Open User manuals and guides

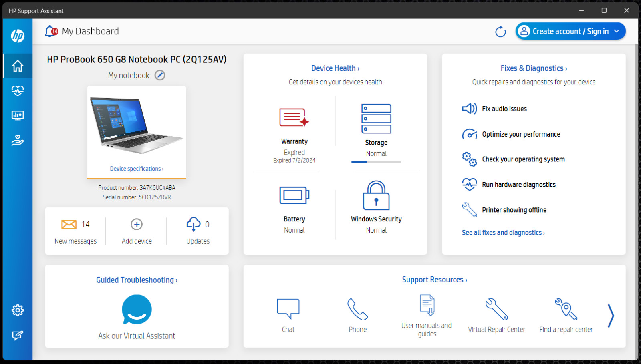point(427,316)
